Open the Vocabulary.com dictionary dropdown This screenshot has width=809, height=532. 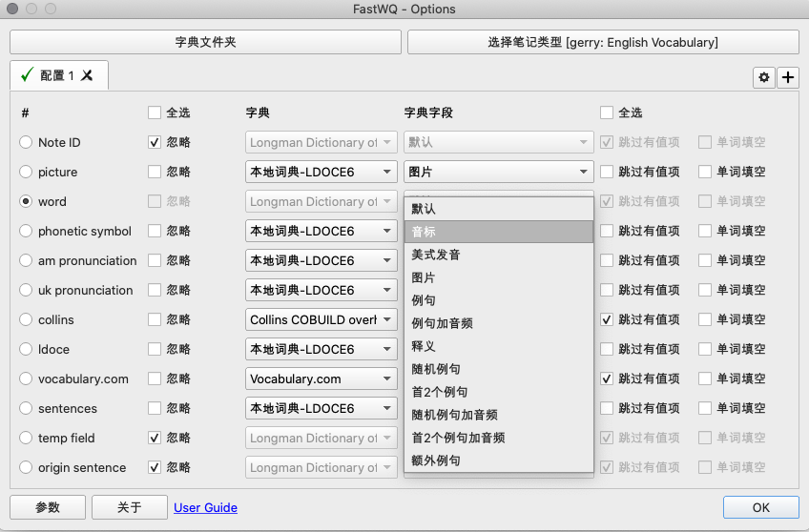(x=321, y=379)
